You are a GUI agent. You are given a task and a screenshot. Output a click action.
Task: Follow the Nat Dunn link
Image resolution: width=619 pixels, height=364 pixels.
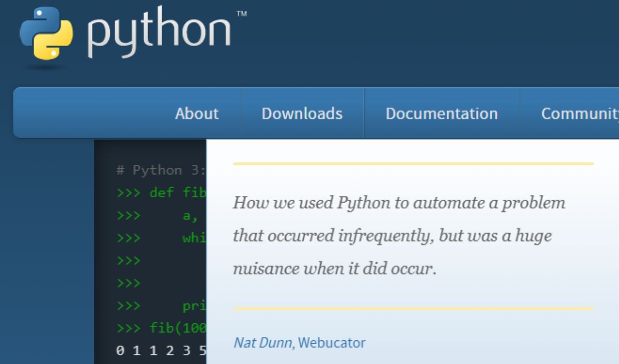point(263,343)
